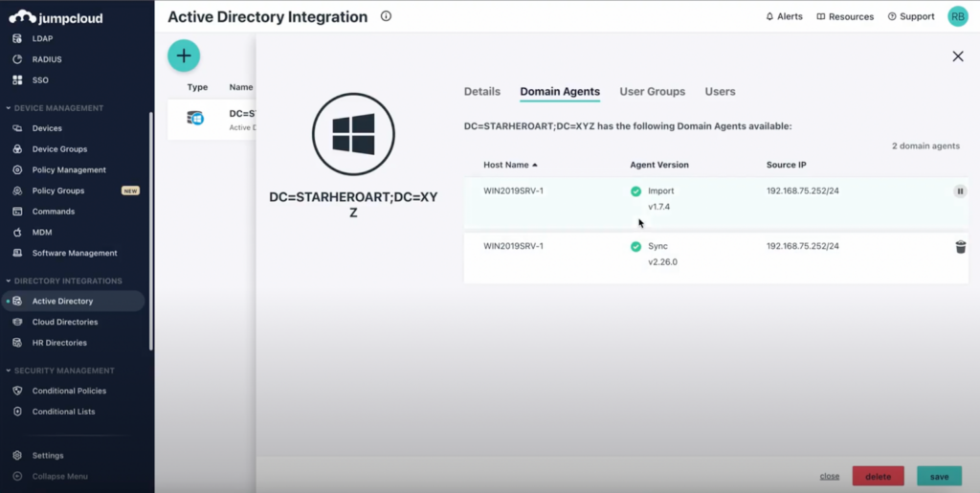The image size is (980, 493).
Task: Switch to the User Groups tab
Action: point(652,92)
